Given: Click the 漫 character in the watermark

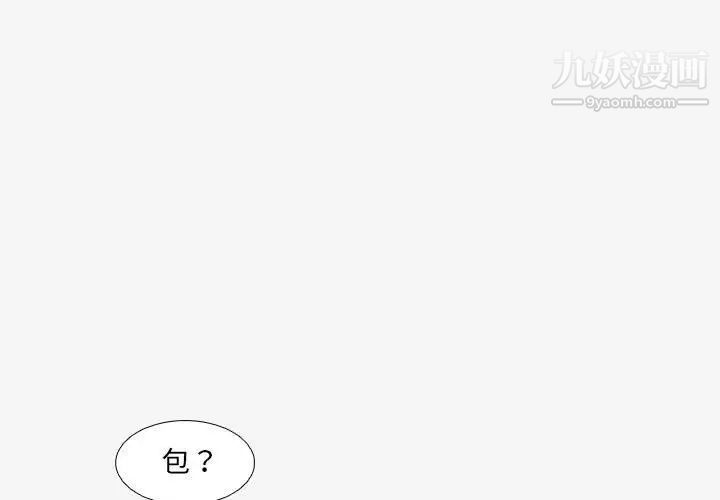Looking at the screenshot, I should click(x=649, y=70).
